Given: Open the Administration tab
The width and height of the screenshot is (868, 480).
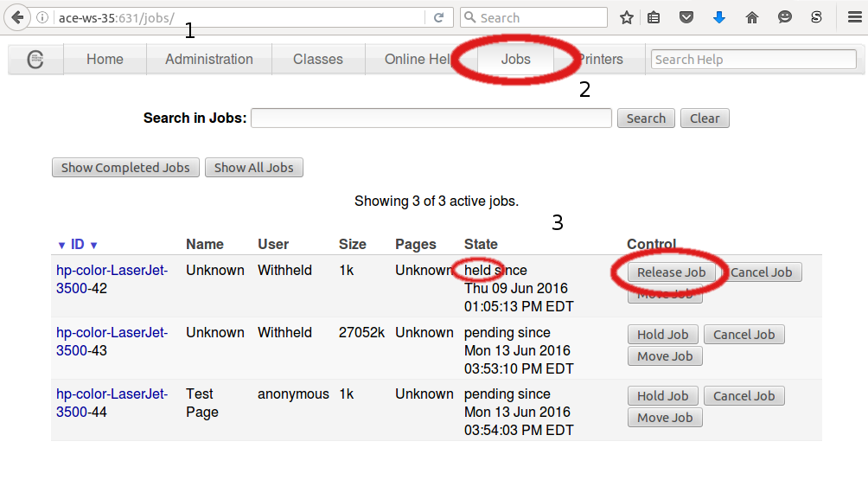Looking at the screenshot, I should (x=209, y=60).
